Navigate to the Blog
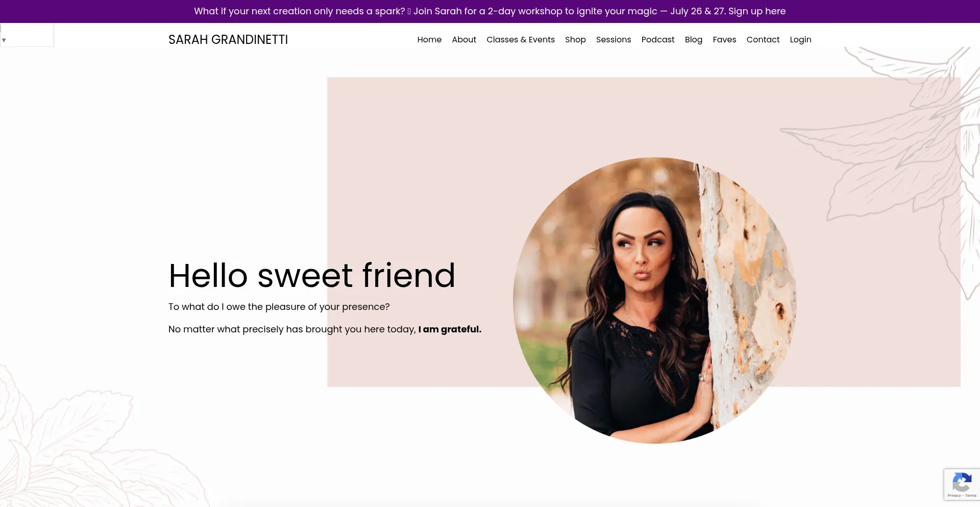Image resolution: width=980 pixels, height=507 pixels. pos(694,39)
